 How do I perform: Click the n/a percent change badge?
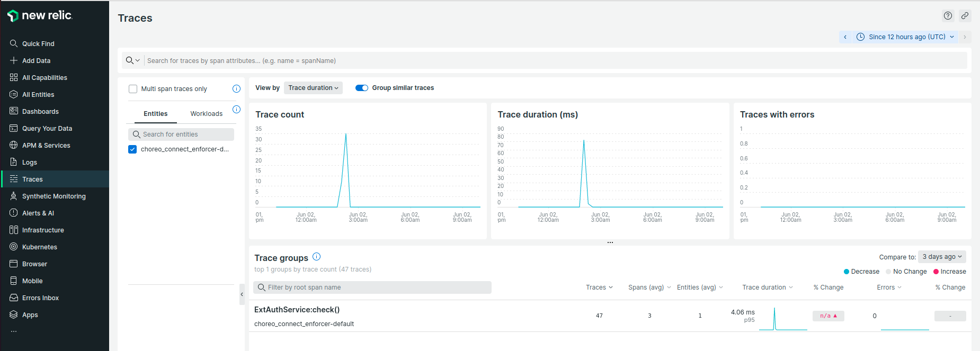(828, 316)
